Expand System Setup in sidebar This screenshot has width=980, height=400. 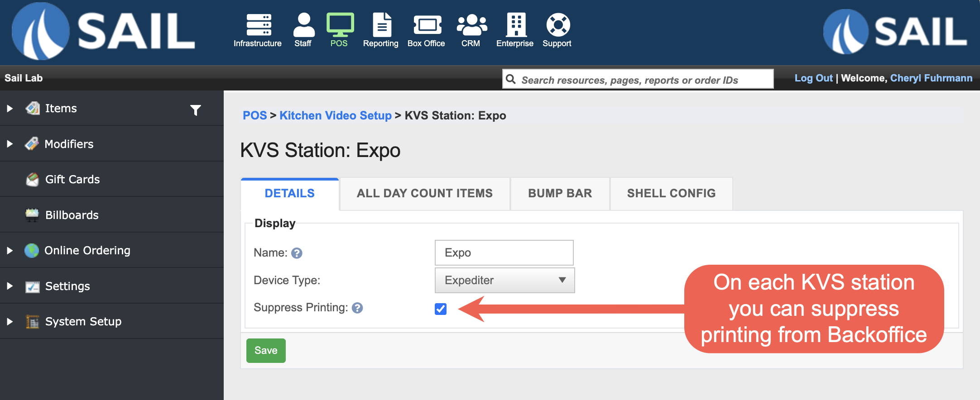[10, 322]
